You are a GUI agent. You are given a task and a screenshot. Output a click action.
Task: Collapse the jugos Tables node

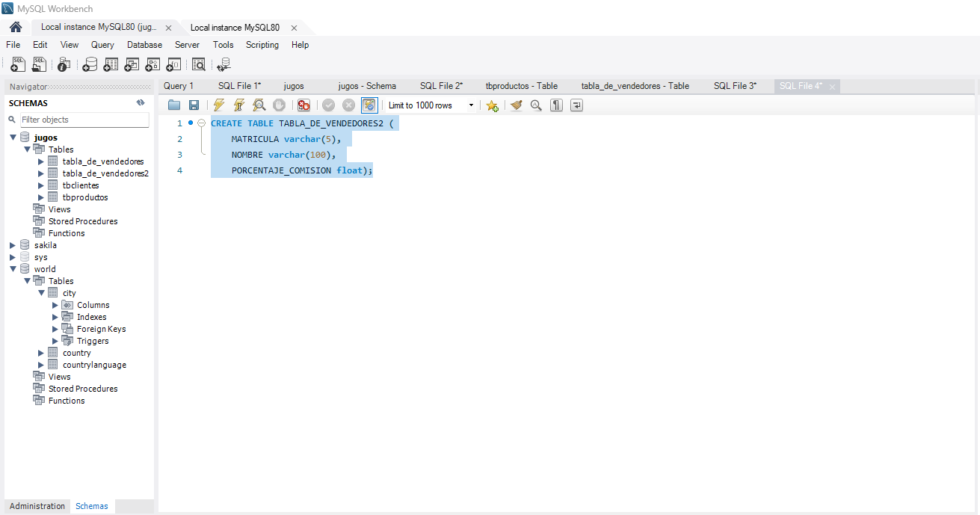28,149
